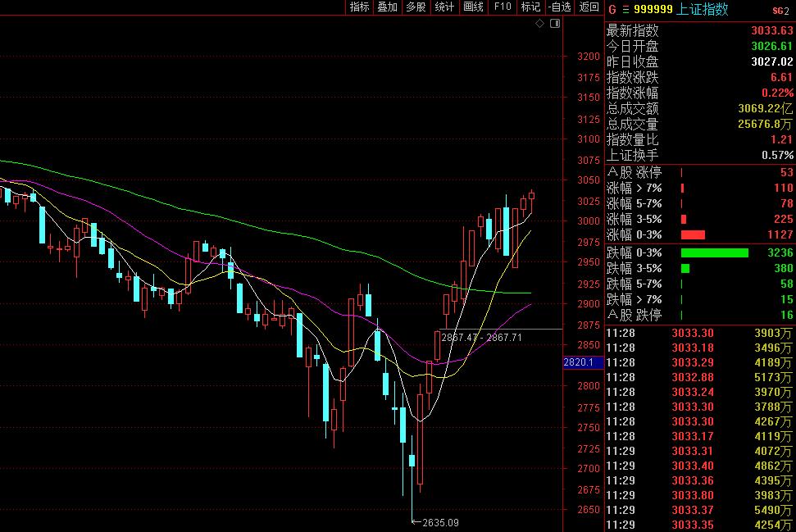Click the tick trade priced 3032.88
Image resolution: width=796 pixels, height=532 pixels.
pyautogui.click(x=693, y=377)
